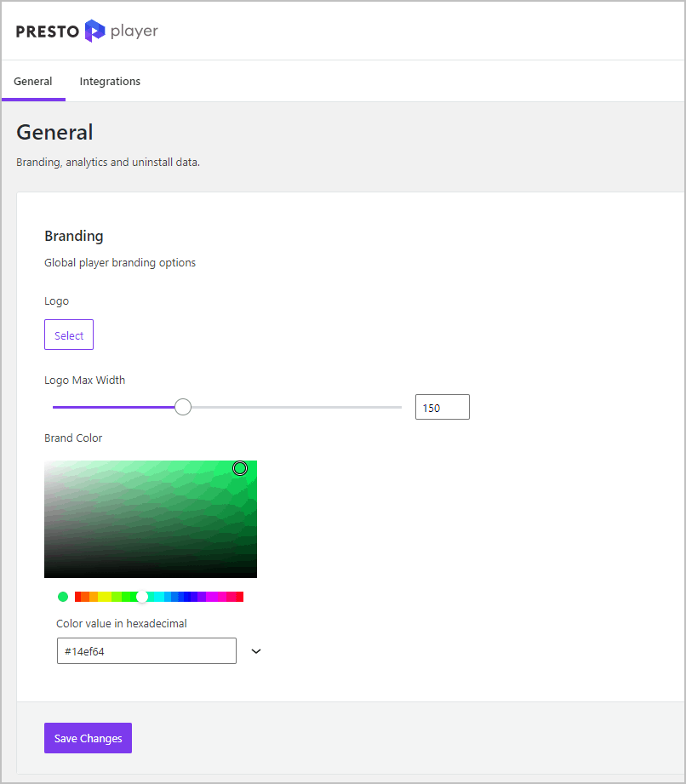Switch to the Integrations tab
This screenshot has width=686, height=784.
[x=110, y=81]
